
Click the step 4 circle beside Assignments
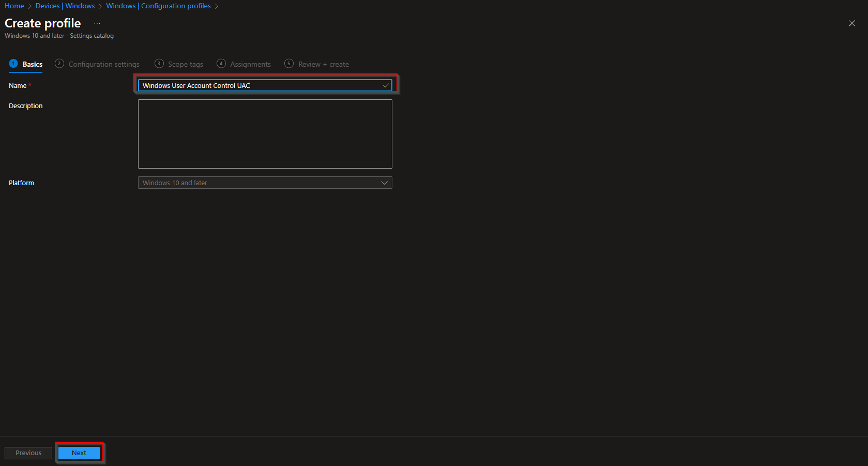[x=221, y=63]
